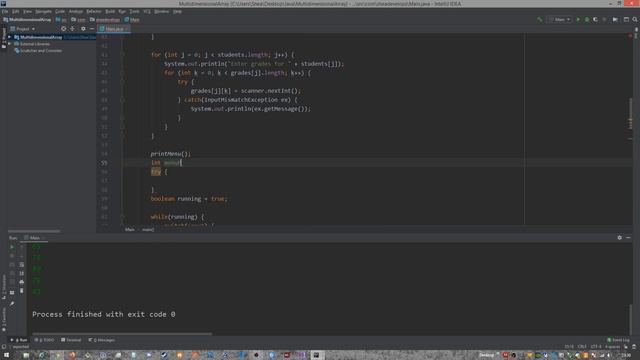640x360 pixels.
Task: Open Event Log in status bar
Action: coord(618,340)
